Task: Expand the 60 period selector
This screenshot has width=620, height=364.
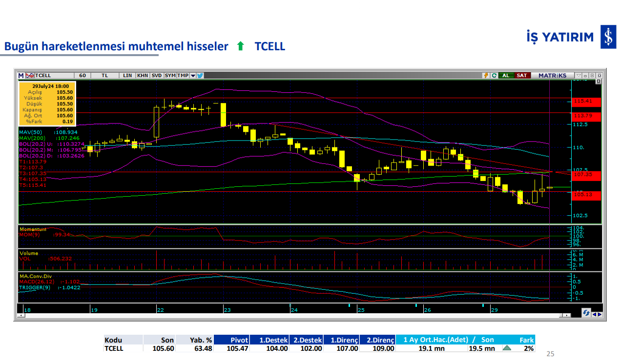Action: tap(82, 75)
